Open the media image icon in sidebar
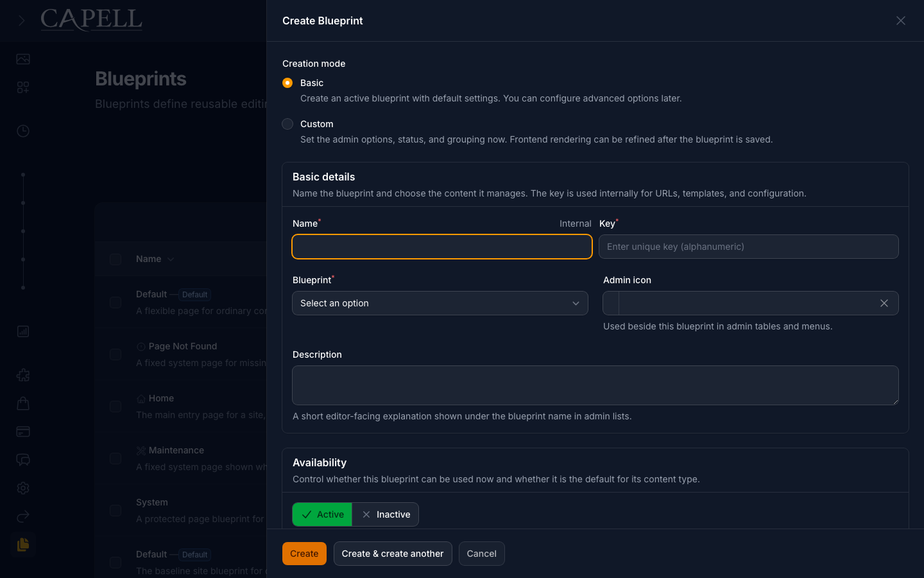 click(x=23, y=59)
